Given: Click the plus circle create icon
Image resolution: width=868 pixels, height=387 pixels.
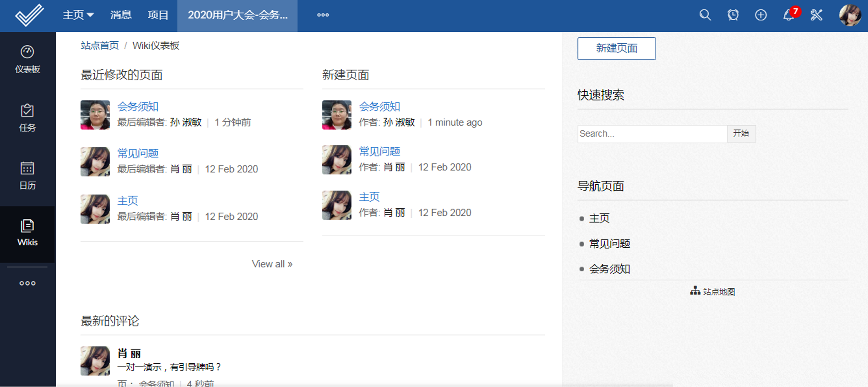Looking at the screenshot, I should (x=761, y=15).
